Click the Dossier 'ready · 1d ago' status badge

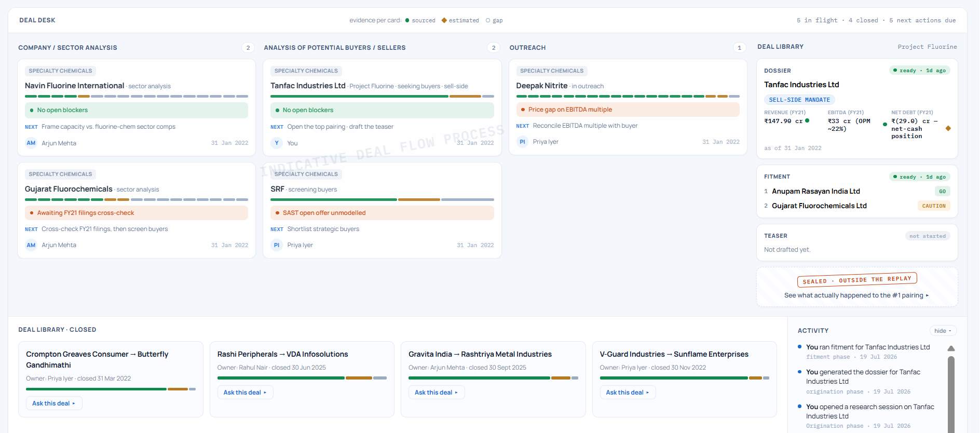click(920, 71)
